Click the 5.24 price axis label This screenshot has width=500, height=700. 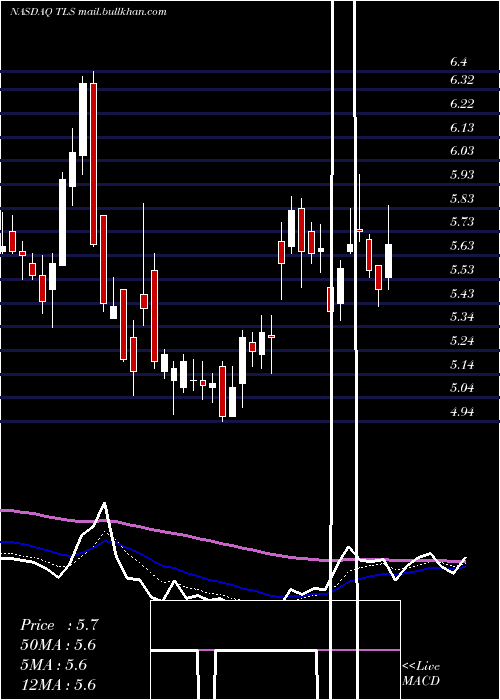point(462,341)
